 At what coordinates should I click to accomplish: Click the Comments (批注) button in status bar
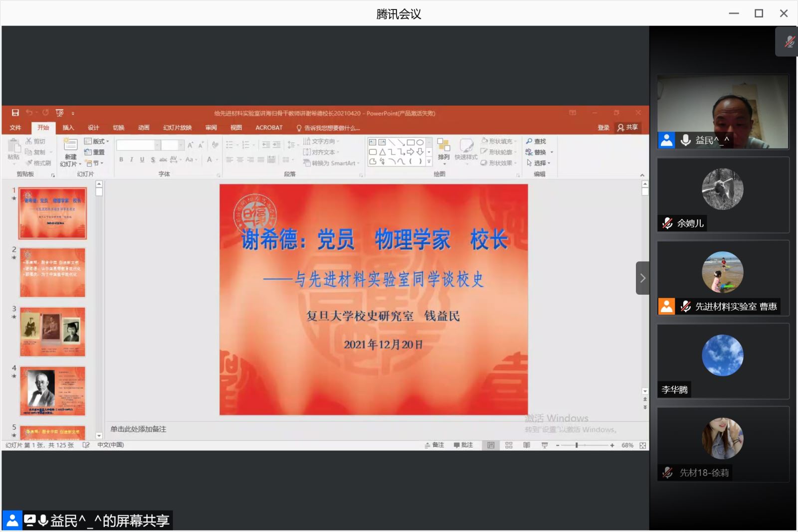click(463, 445)
